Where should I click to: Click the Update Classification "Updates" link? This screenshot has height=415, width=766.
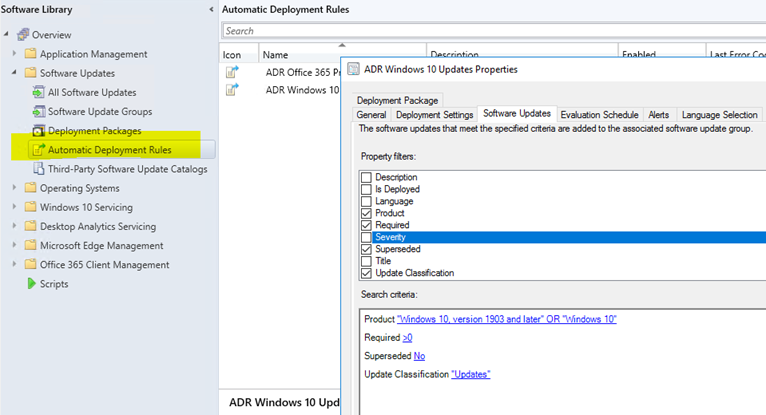(x=470, y=374)
